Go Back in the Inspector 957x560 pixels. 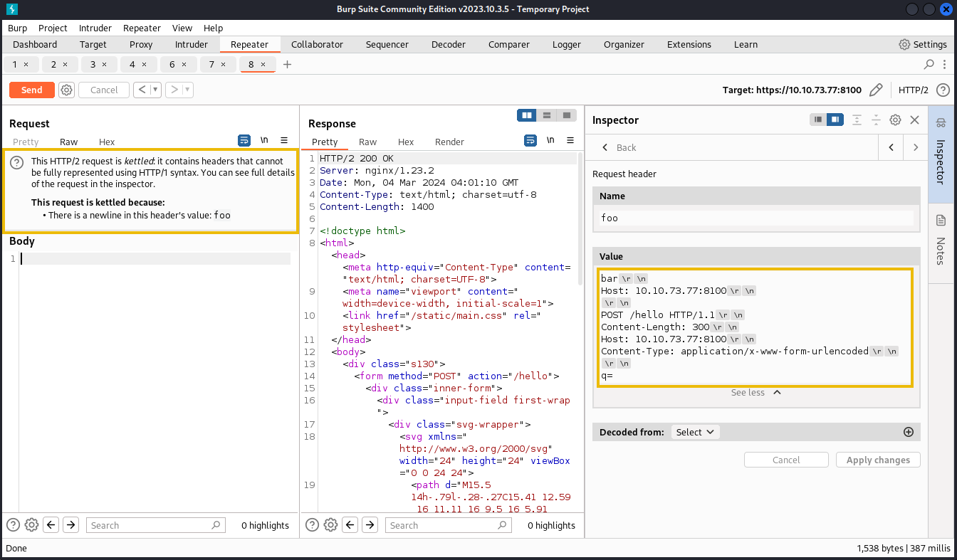point(619,147)
